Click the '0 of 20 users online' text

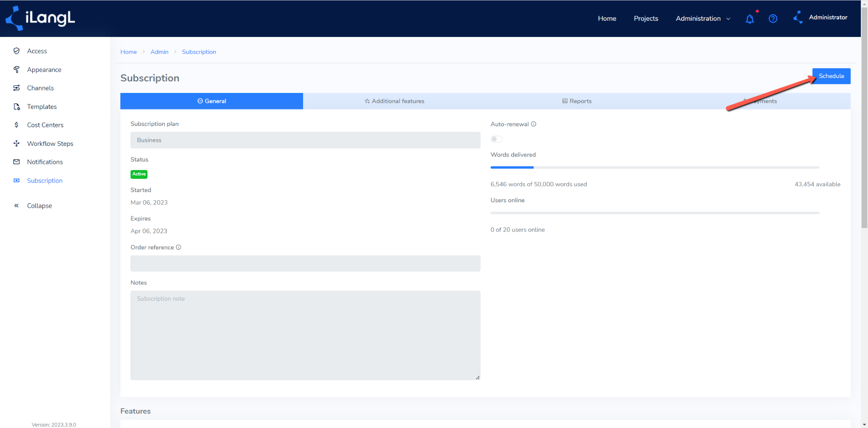(x=517, y=229)
